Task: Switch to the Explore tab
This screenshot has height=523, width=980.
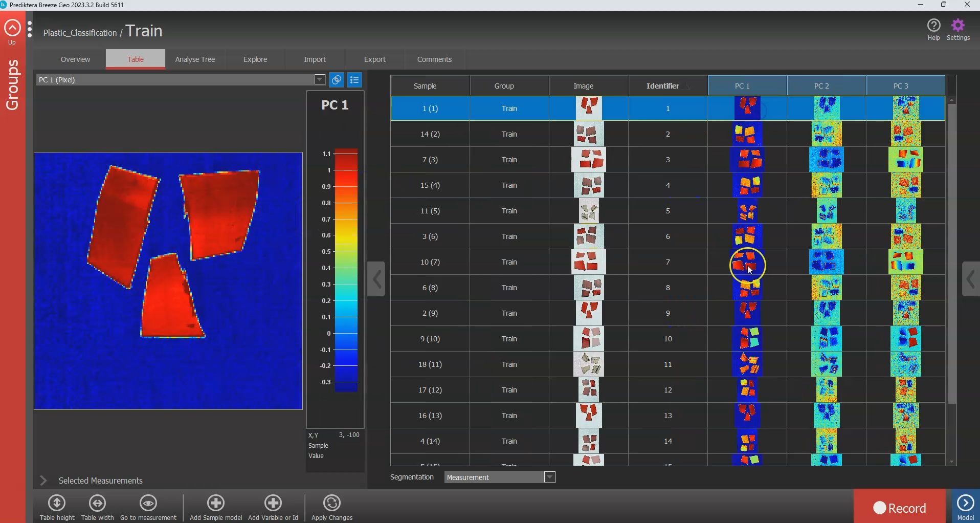Action: 255,59
